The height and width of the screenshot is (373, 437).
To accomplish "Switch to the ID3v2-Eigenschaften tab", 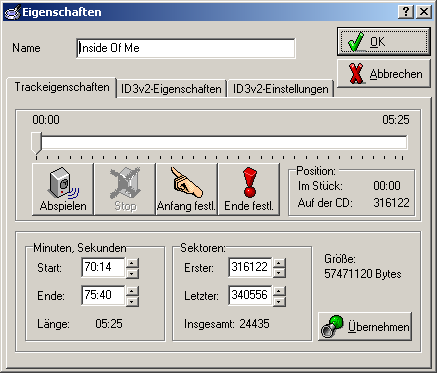I will click(x=171, y=89).
